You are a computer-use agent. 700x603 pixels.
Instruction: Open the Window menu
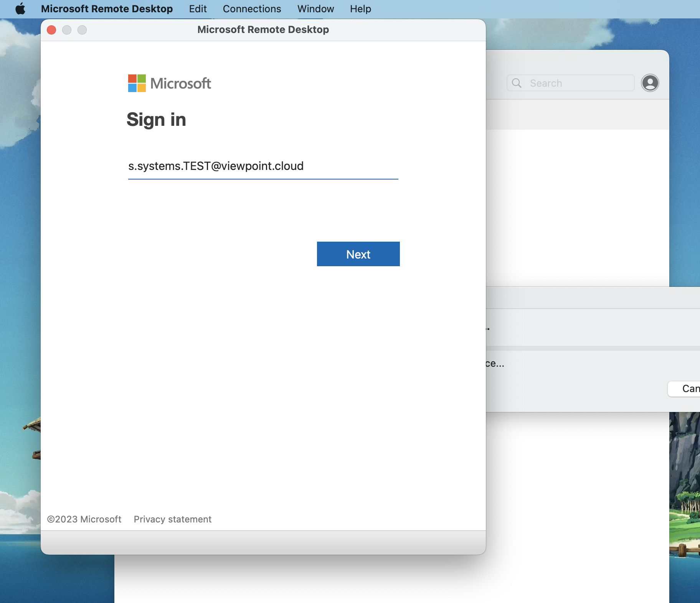(315, 9)
